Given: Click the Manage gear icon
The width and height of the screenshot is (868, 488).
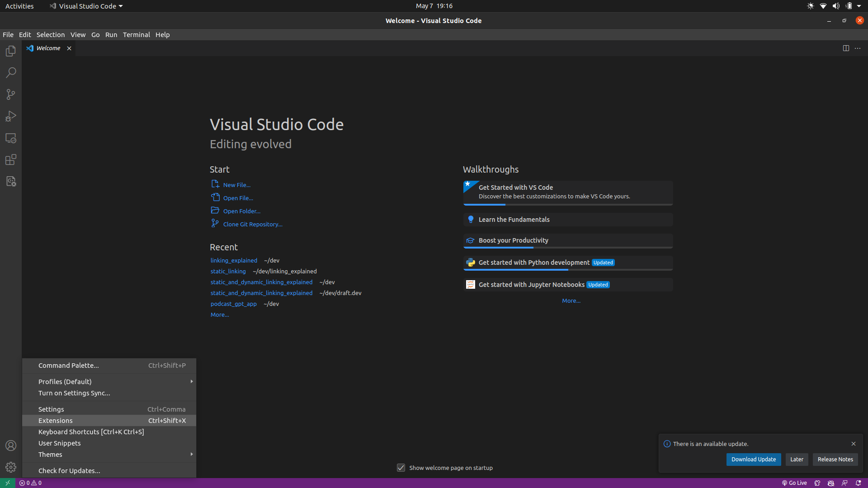Looking at the screenshot, I should pyautogui.click(x=11, y=467).
